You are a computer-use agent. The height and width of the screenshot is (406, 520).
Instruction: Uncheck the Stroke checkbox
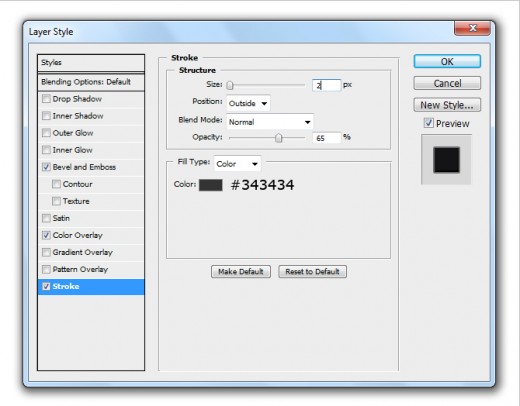(x=46, y=286)
